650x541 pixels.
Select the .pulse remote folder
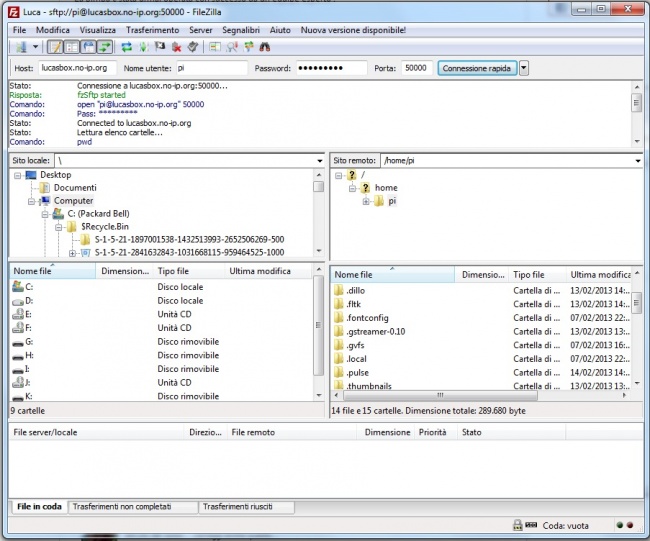[481, 373]
